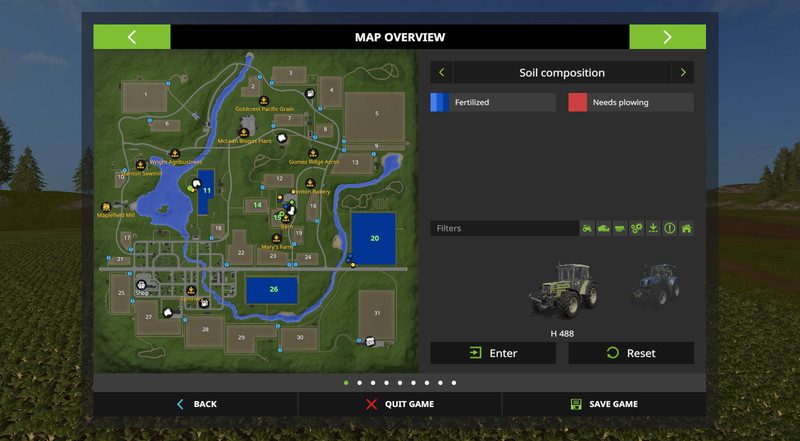
Task: Click the green house filter icon
Action: (686, 228)
